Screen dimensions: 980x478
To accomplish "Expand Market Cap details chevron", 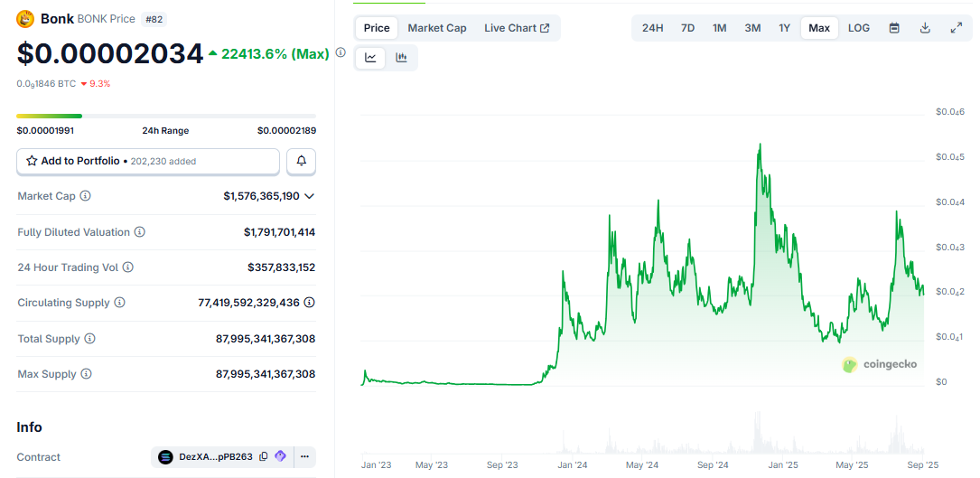I will click(x=309, y=196).
